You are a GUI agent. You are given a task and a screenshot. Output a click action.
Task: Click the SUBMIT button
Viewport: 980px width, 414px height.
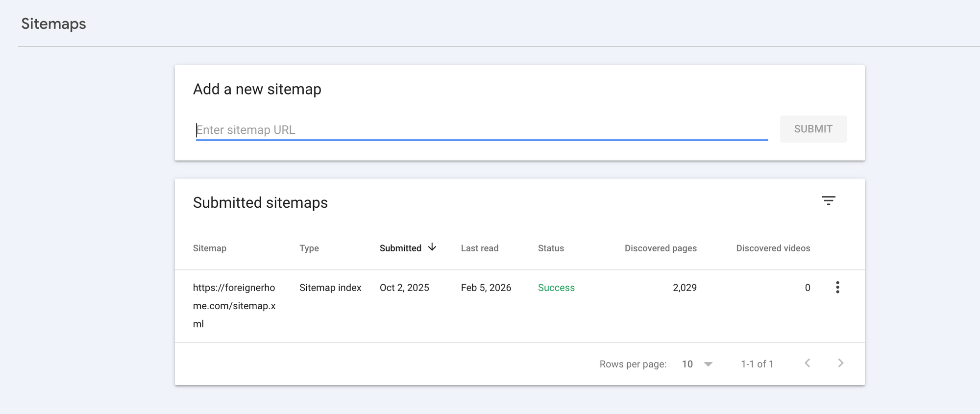[x=813, y=129]
